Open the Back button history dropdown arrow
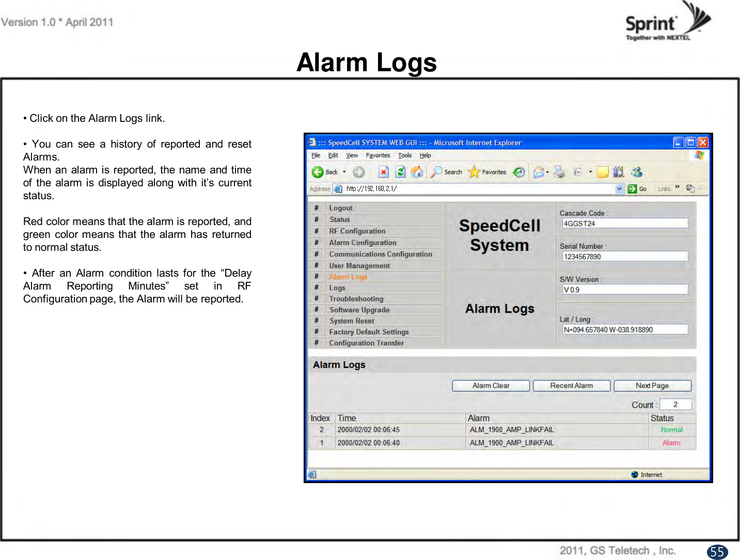The image size is (740, 560). coord(344,172)
